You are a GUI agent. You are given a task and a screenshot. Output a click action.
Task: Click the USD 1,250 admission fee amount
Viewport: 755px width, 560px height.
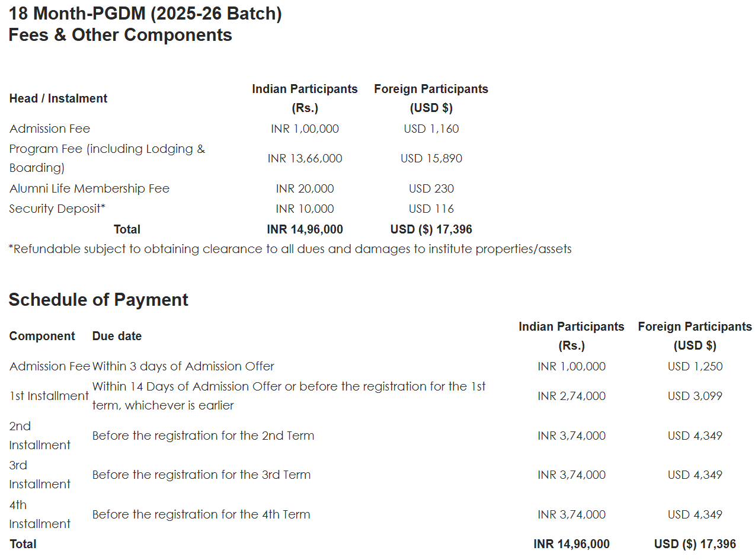tap(695, 366)
